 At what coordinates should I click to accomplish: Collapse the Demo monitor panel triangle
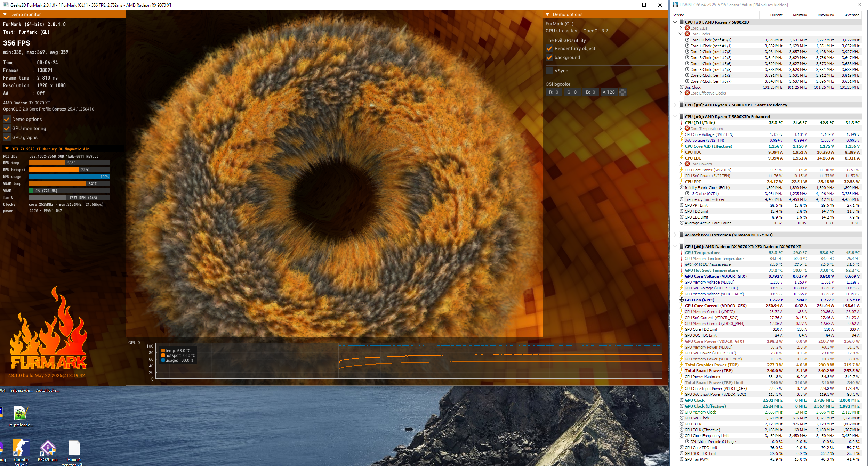click(x=5, y=14)
